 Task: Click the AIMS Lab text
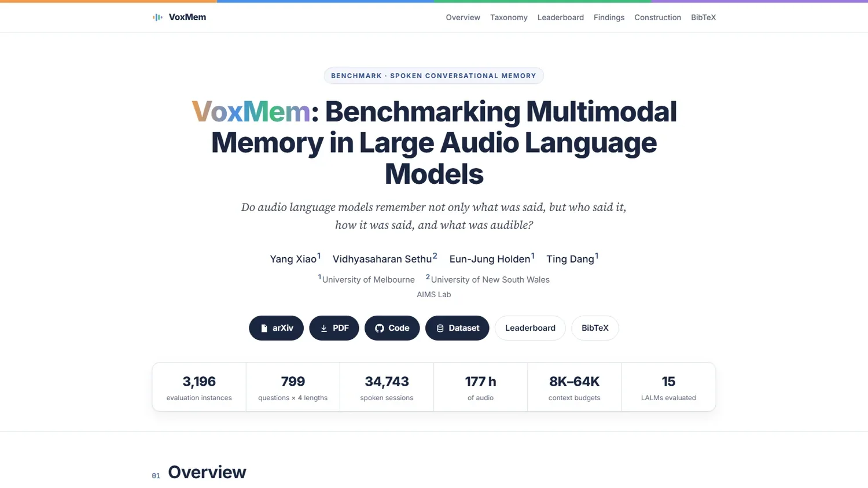pos(434,294)
